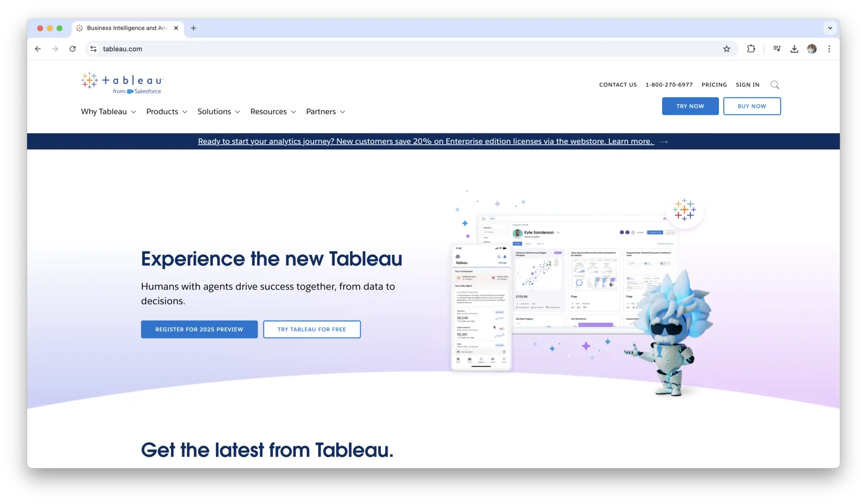Open the browser downloads icon
Screen dimensions: 867x504
click(x=794, y=49)
